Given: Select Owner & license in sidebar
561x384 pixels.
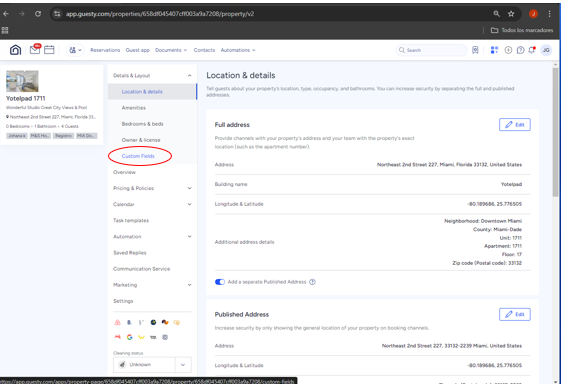Looking at the screenshot, I should point(141,140).
